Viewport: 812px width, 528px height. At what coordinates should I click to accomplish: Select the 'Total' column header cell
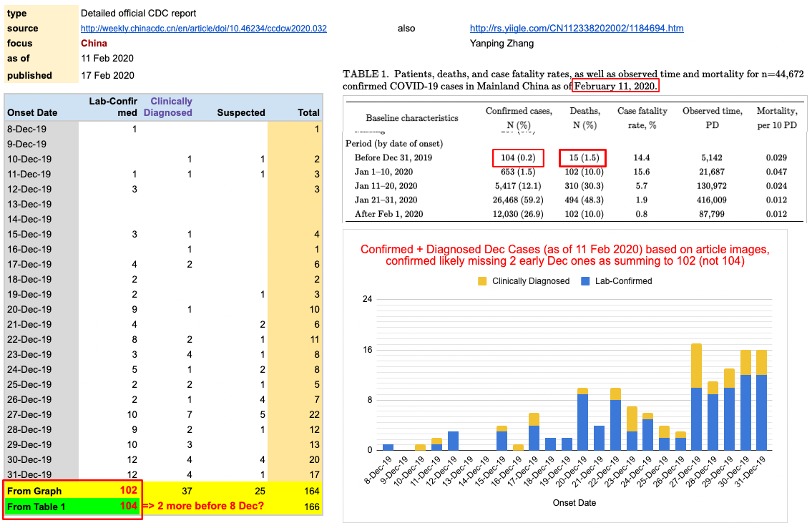[308, 112]
